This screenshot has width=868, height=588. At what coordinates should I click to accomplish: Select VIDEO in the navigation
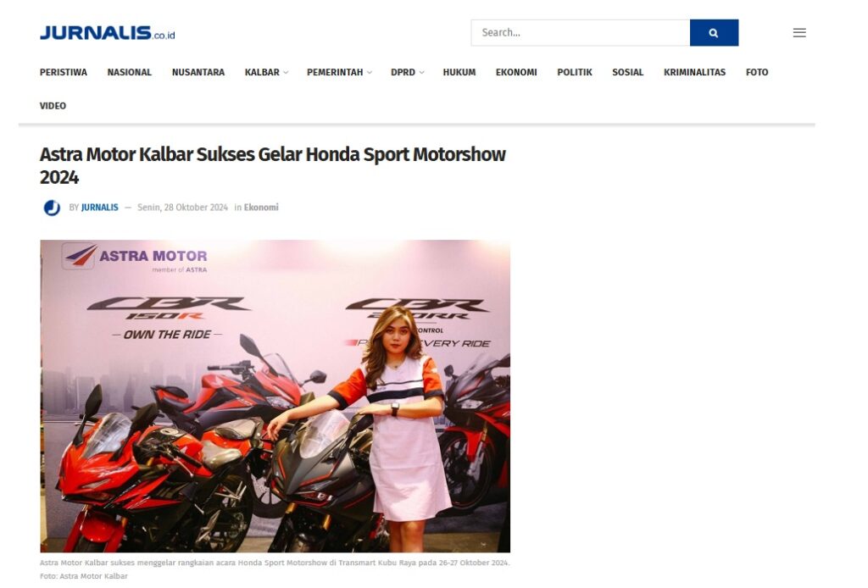tap(53, 106)
